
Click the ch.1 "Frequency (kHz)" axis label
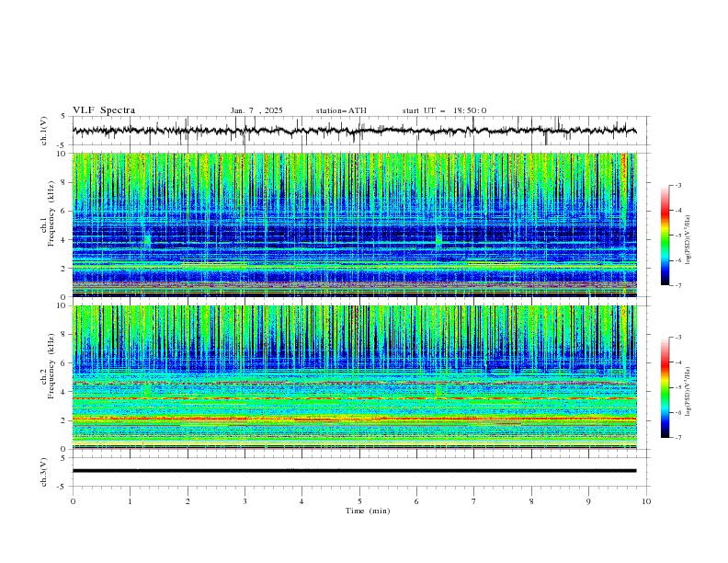pos(51,212)
